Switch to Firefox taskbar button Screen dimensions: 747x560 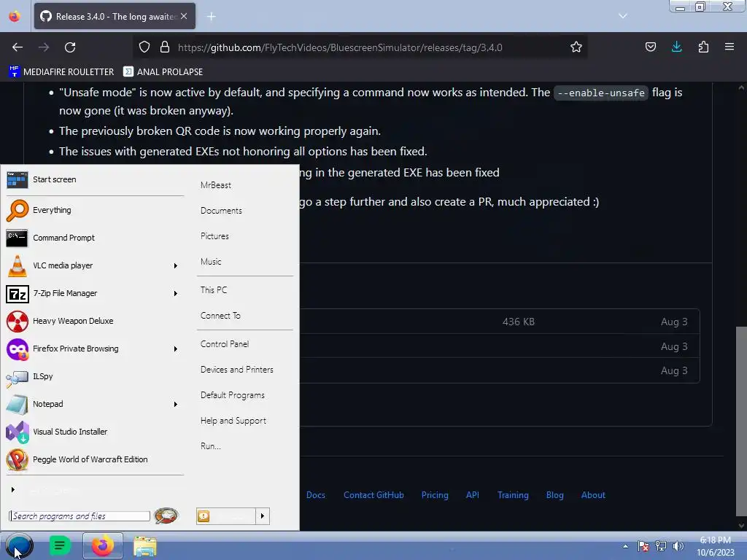pos(102,545)
